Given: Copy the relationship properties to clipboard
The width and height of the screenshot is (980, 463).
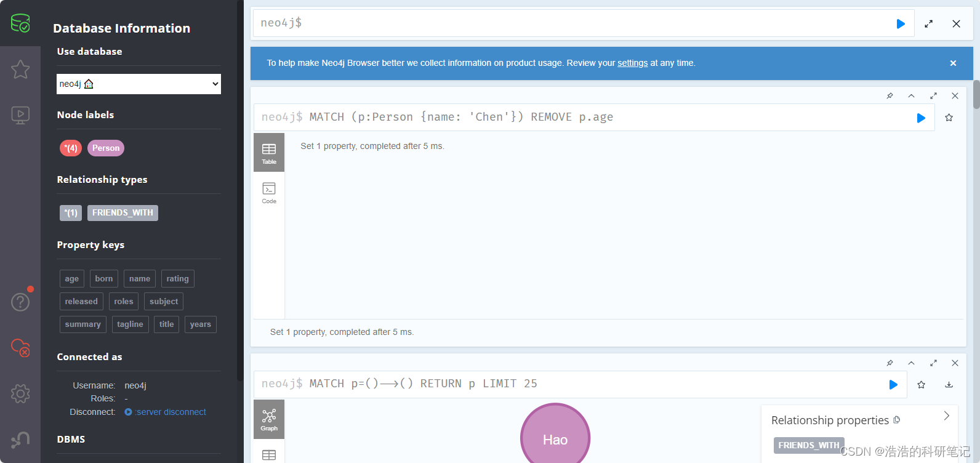Looking at the screenshot, I should click(x=897, y=420).
